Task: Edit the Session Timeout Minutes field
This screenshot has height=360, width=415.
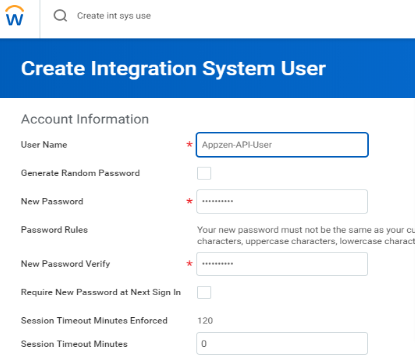Action: point(282,343)
